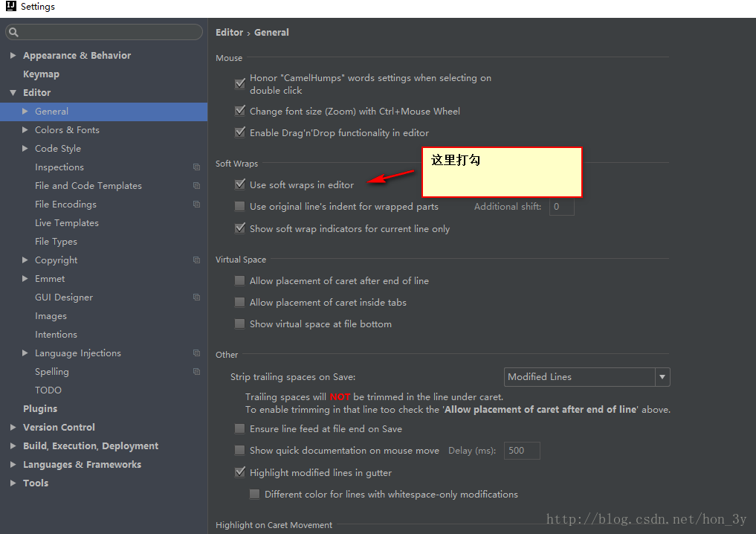Open the Strip trailing spaces dropdown arrow
The image size is (756, 534).
point(662,377)
